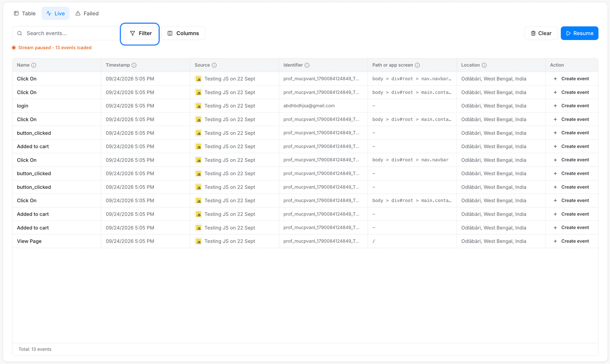Click the info icon next to Name

[x=34, y=65]
